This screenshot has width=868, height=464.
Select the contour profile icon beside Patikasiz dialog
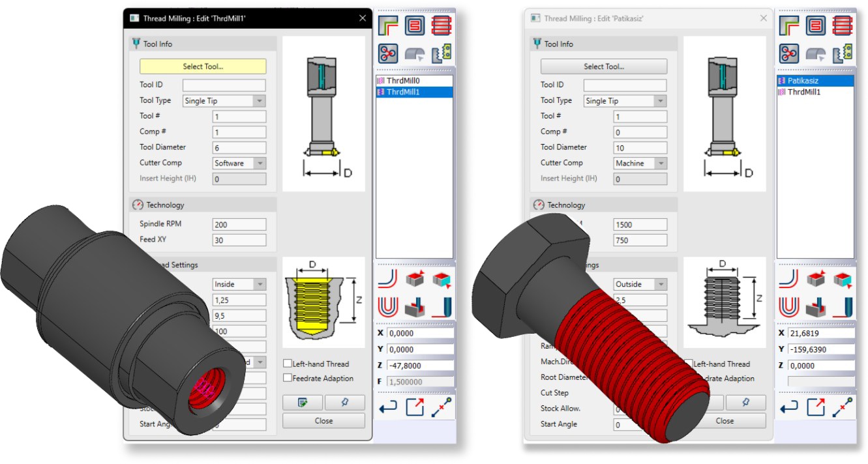click(789, 25)
